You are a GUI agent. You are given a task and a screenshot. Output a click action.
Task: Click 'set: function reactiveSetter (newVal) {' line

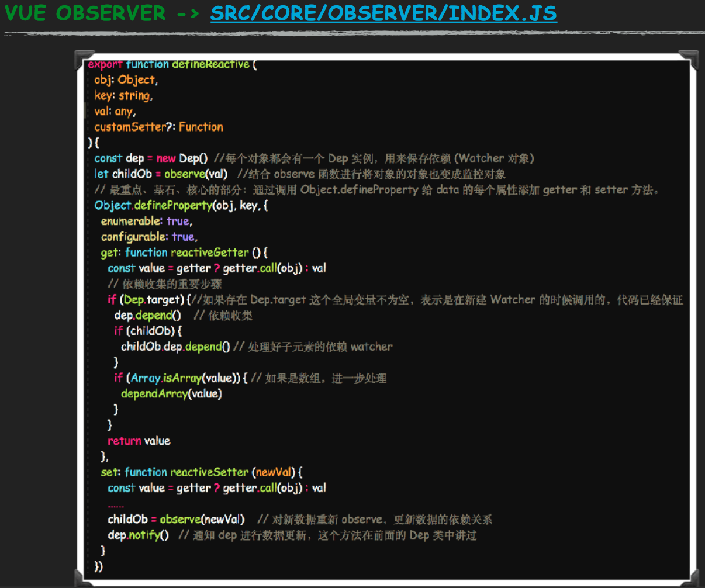tap(202, 472)
